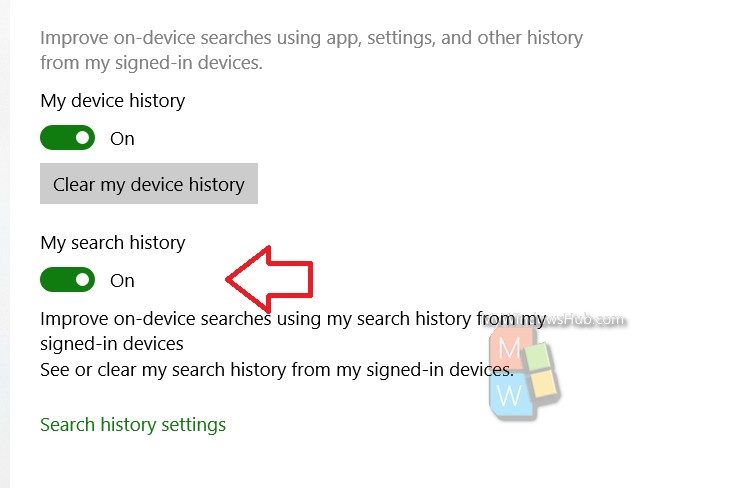The width and height of the screenshot is (736, 488).
Task: Click the Clear my device history button
Action: pos(149,183)
